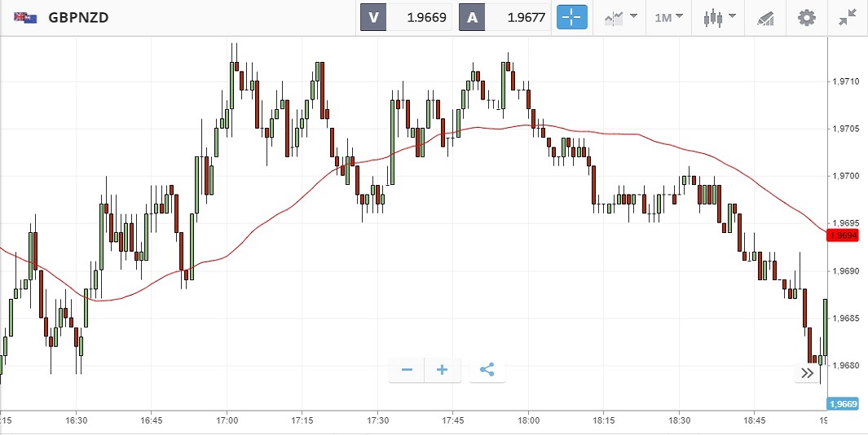Jump to latest candle double-arrow button
Viewport: 868px width, 435px height.
(807, 373)
